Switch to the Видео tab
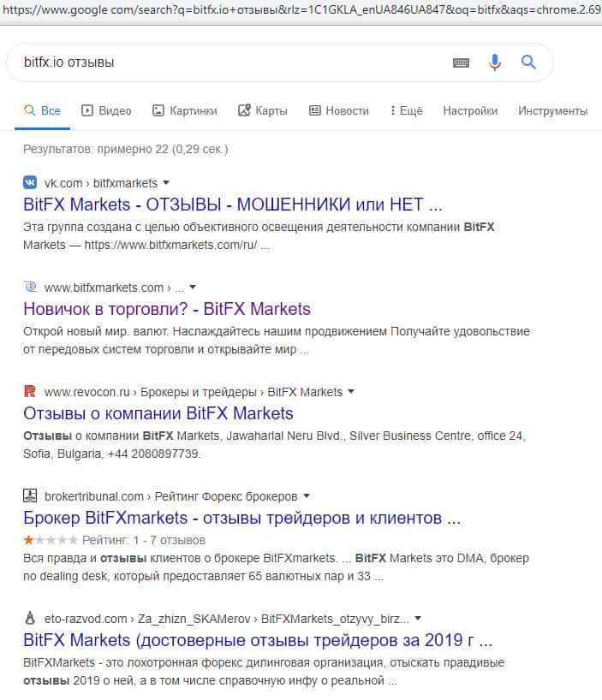 (x=106, y=110)
